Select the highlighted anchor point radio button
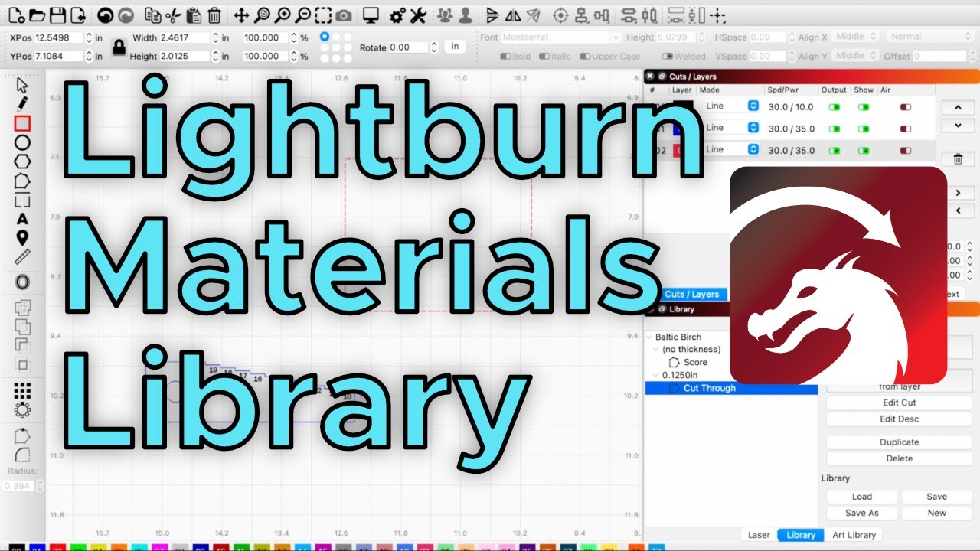This screenshot has width=980, height=551. tap(325, 36)
